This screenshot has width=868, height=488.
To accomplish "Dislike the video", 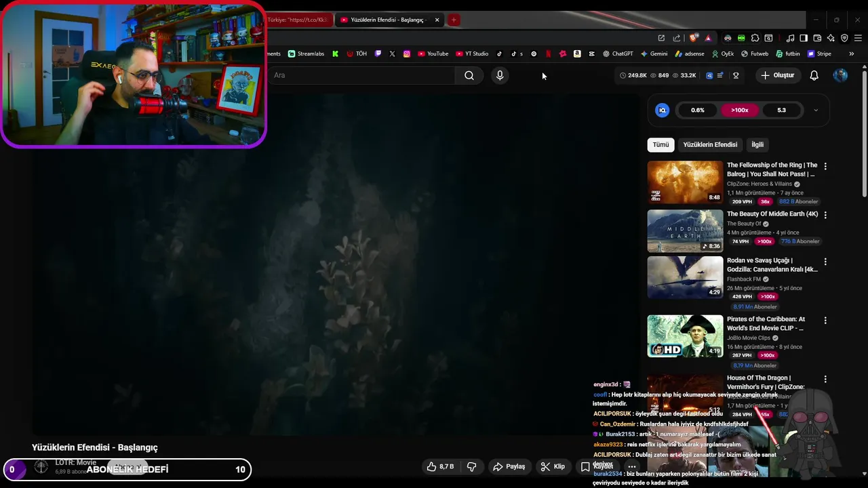I will pos(471,466).
